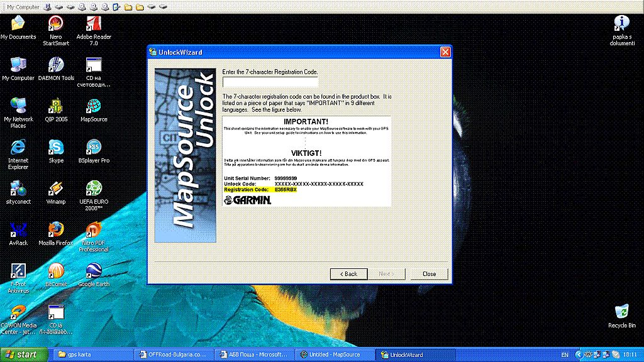Open Mozilla Firefox desktop icon
This screenshot has width=644, height=362.
[56, 230]
